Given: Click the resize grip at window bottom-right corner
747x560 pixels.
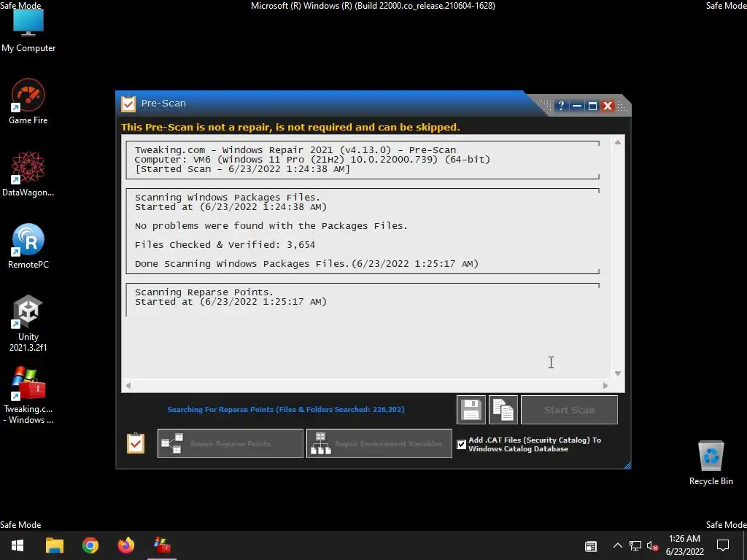Looking at the screenshot, I should click(x=627, y=465).
